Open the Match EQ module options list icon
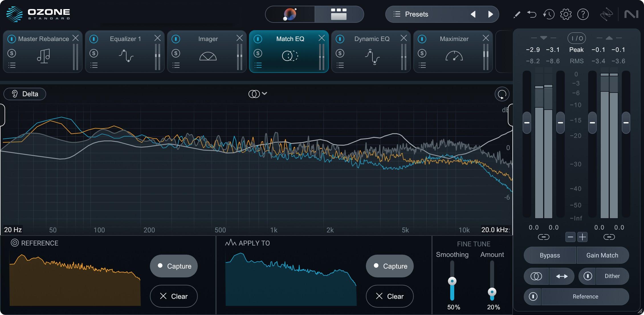Screen dimensions: 644x315 coord(258,65)
